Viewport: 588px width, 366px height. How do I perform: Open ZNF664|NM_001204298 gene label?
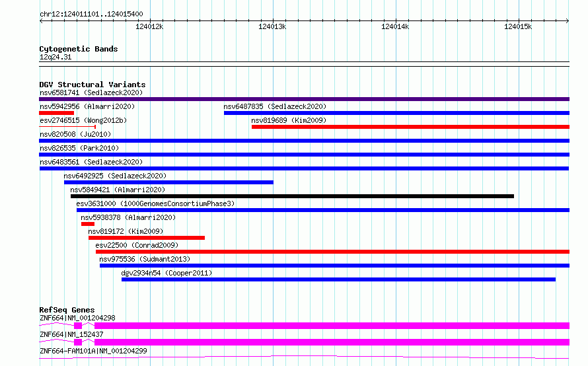click(77, 318)
